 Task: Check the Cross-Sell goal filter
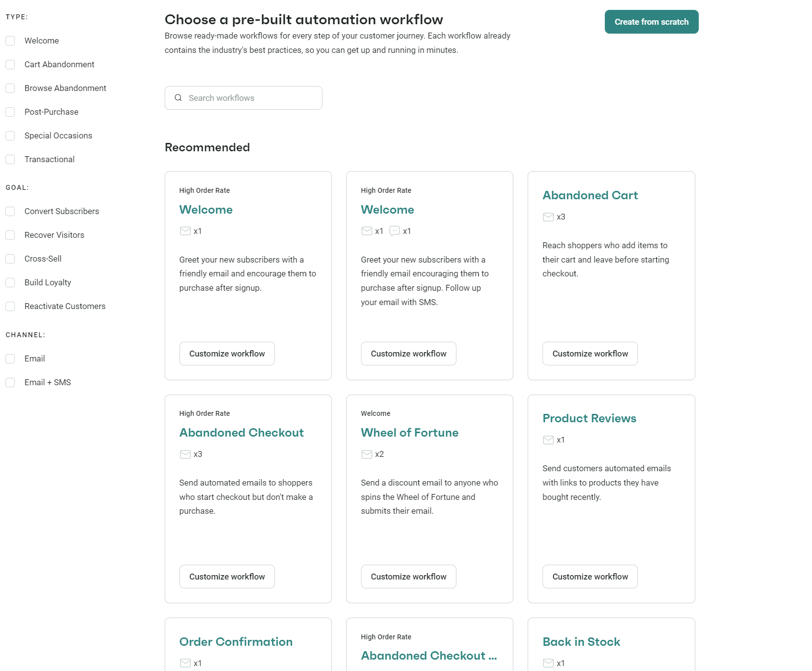point(10,259)
